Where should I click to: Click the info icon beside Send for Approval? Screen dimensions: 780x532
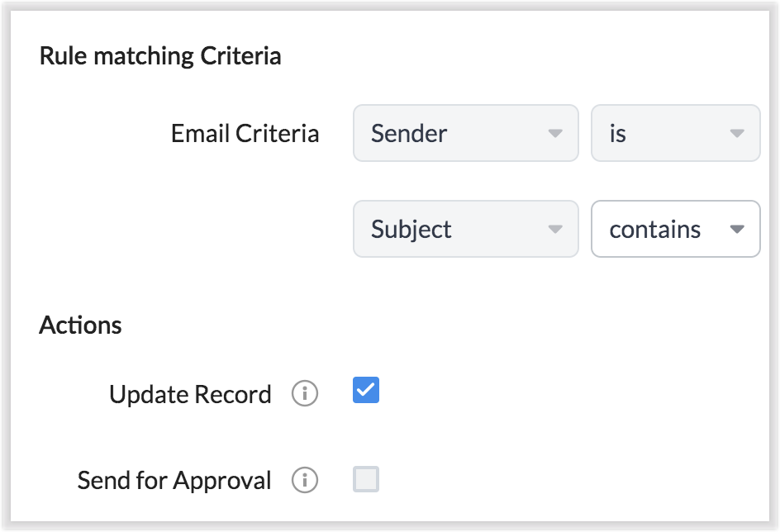point(305,480)
